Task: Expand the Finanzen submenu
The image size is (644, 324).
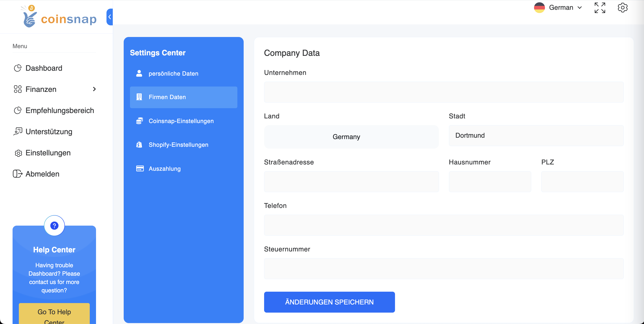Action: 94,89
